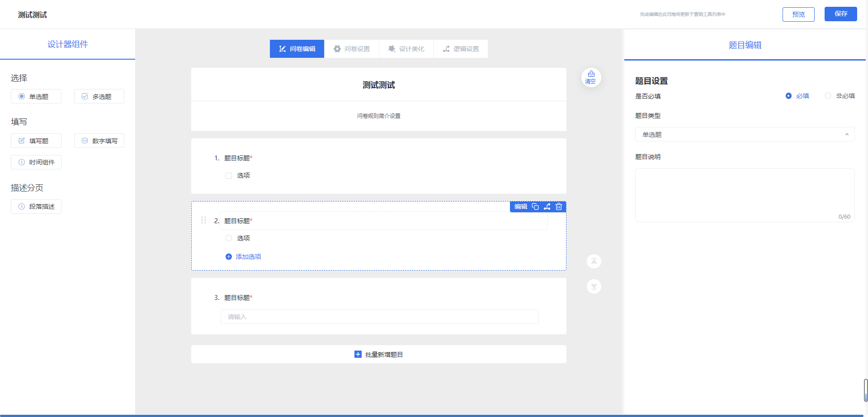Click question 3 题目标题
This screenshot has height=417, width=868.
[237, 298]
